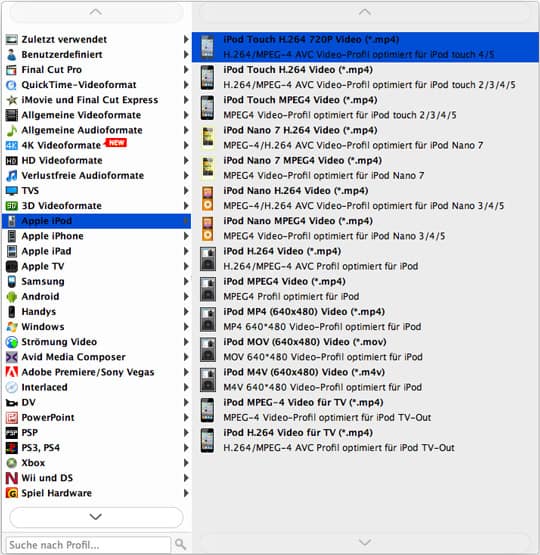Choose iPod H.264 Video für TV profile
The height and width of the screenshot is (555, 540).
(365, 440)
